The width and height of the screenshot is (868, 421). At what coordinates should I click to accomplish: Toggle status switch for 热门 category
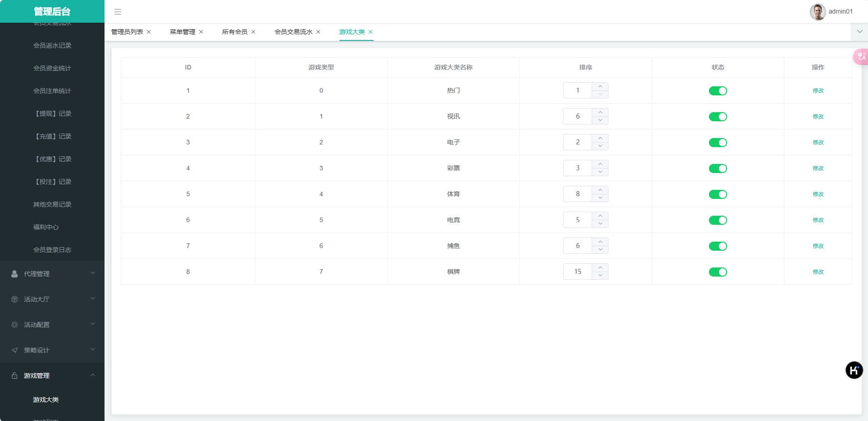(x=718, y=91)
